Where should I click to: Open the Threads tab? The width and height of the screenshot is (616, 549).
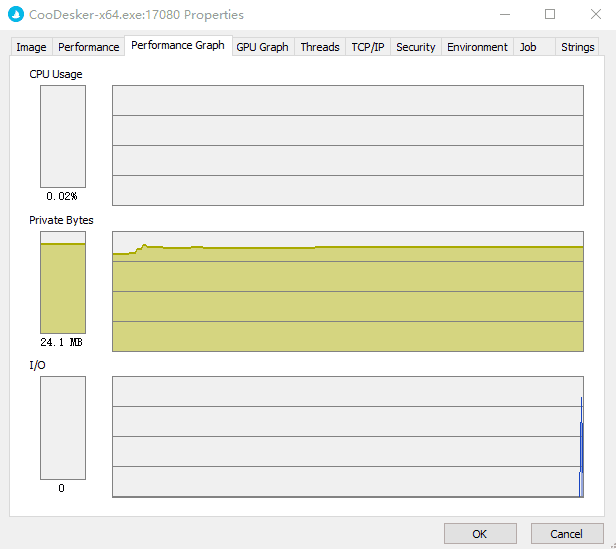(x=320, y=47)
